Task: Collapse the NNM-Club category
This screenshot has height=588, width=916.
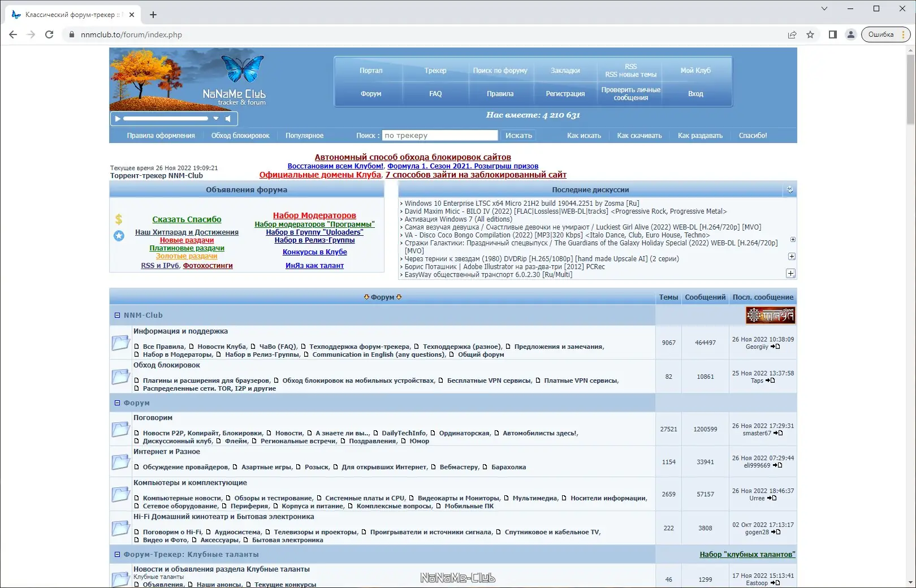Action: click(118, 315)
